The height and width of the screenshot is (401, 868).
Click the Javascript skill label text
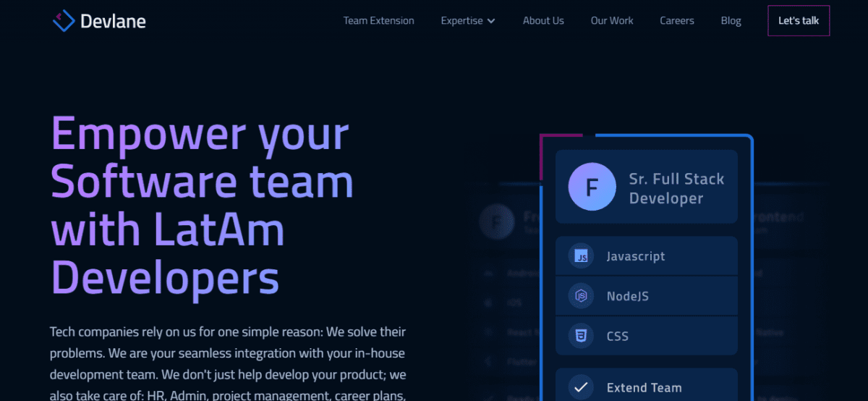(636, 256)
